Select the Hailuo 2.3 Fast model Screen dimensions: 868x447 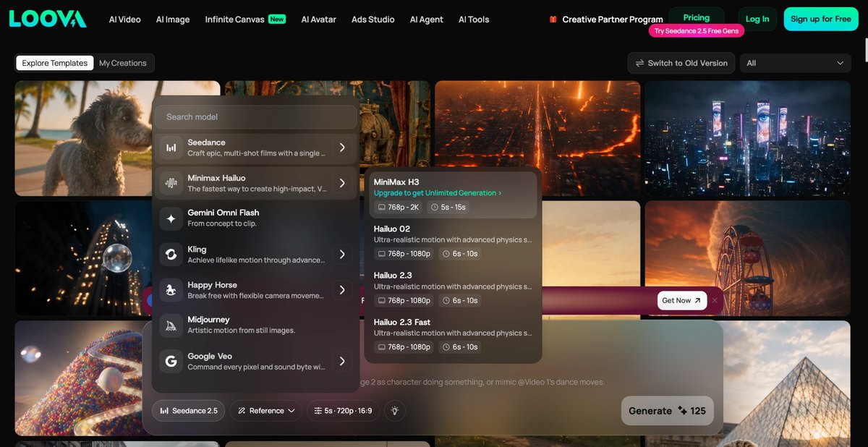452,335
